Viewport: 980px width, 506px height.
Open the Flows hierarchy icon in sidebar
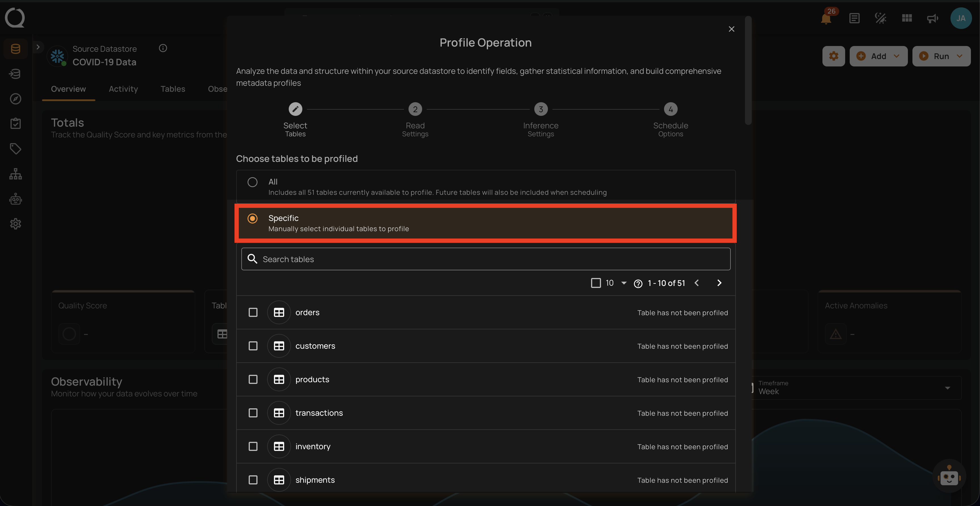click(x=15, y=174)
